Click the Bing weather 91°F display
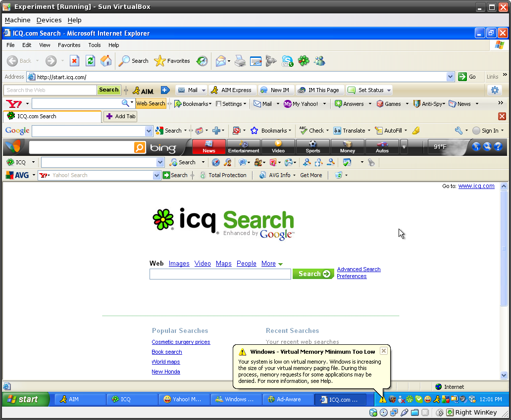 (x=440, y=147)
